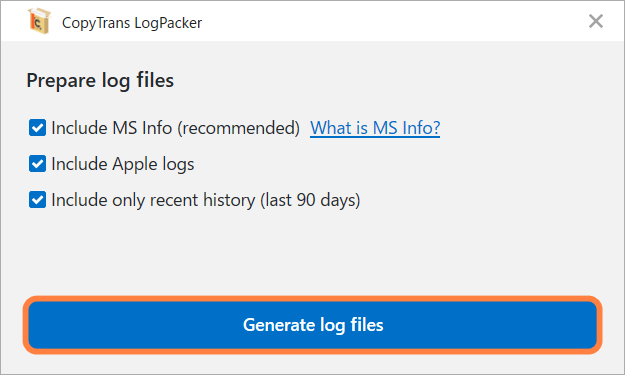The image size is (625, 375).
Task: Click the (last 90 days) text
Action: click(x=310, y=200)
